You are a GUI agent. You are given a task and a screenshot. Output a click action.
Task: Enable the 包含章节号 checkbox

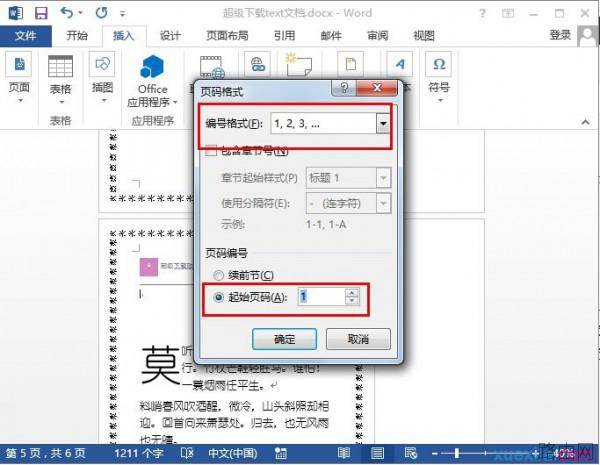(211, 150)
